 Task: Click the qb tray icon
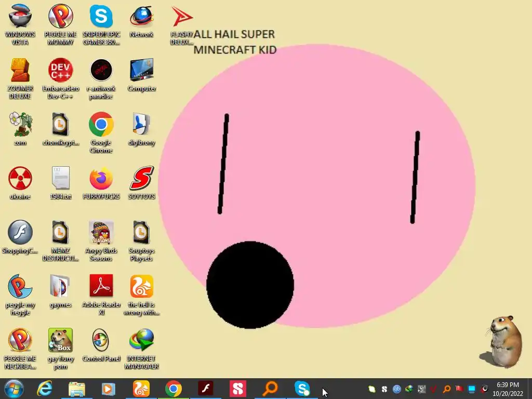point(396,389)
